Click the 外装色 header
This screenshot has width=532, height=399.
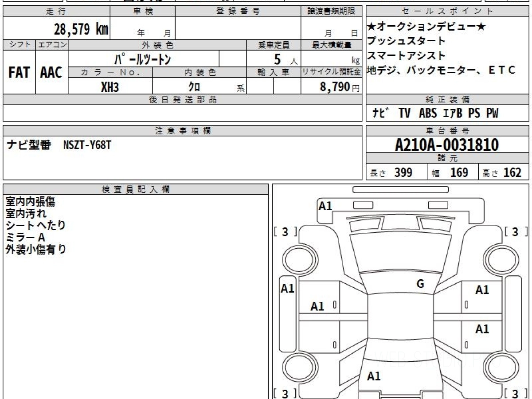coord(157,45)
